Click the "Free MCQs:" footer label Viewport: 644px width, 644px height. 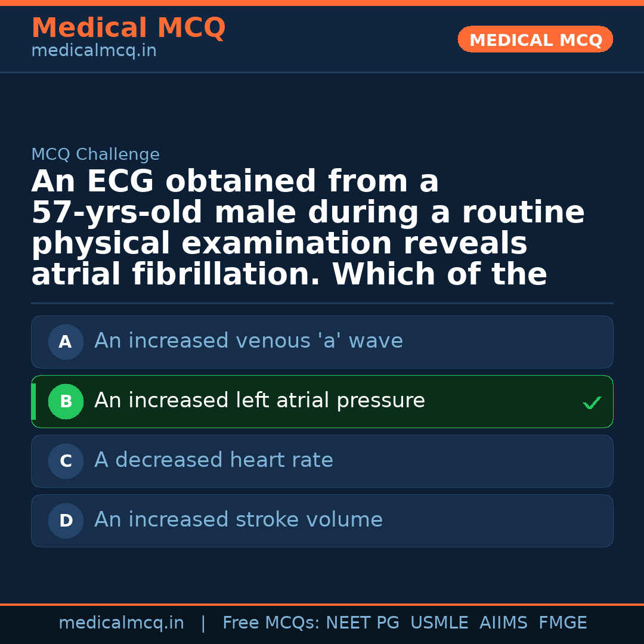pos(271,623)
